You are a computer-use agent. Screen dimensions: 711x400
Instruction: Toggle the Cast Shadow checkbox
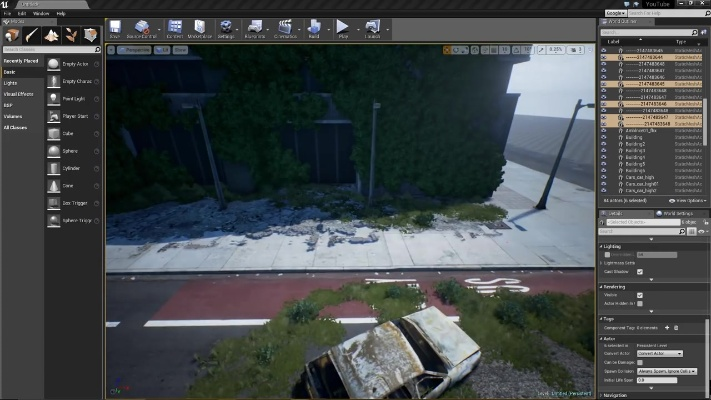640,272
